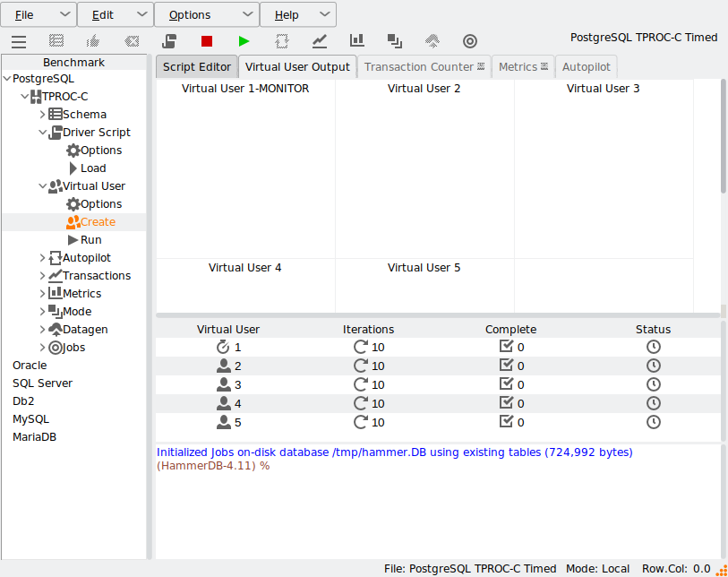Click the Datagen upload toolbar icon
The height and width of the screenshot is (577, 728).
(x=433, y=41)
